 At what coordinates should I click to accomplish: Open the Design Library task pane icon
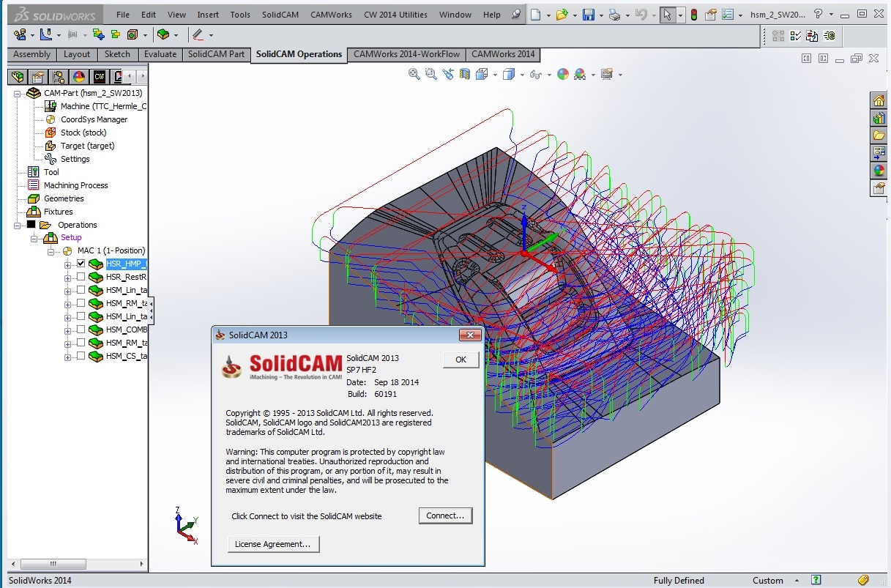pyautogui.click(x=879, y=118)
